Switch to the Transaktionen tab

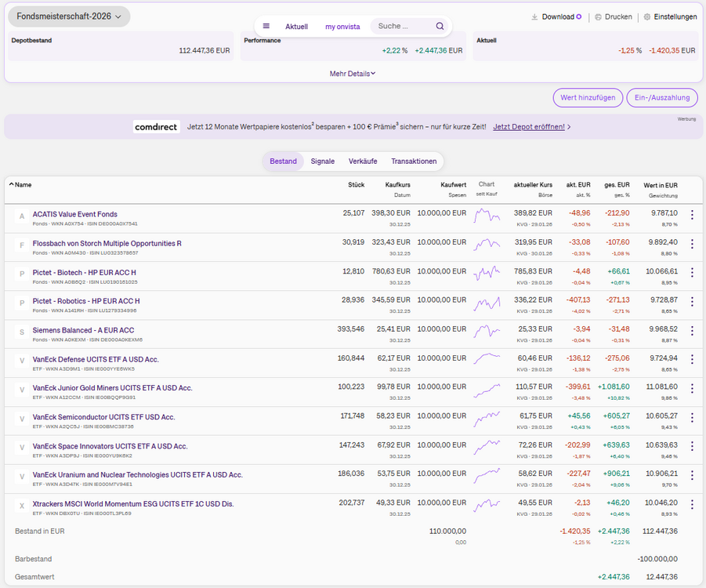[x=414, y=162]
